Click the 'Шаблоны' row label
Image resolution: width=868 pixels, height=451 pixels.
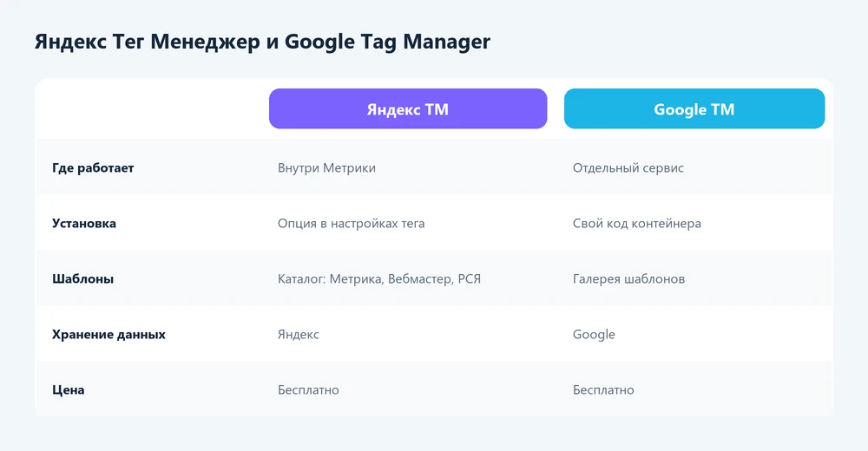pyautogui.click(x=83, y=279)
